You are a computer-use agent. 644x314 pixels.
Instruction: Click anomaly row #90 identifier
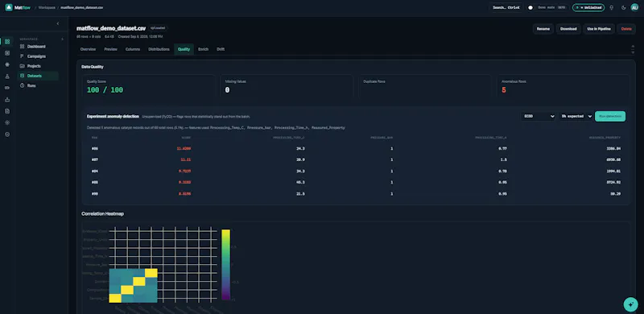click(x=95, y=193)
